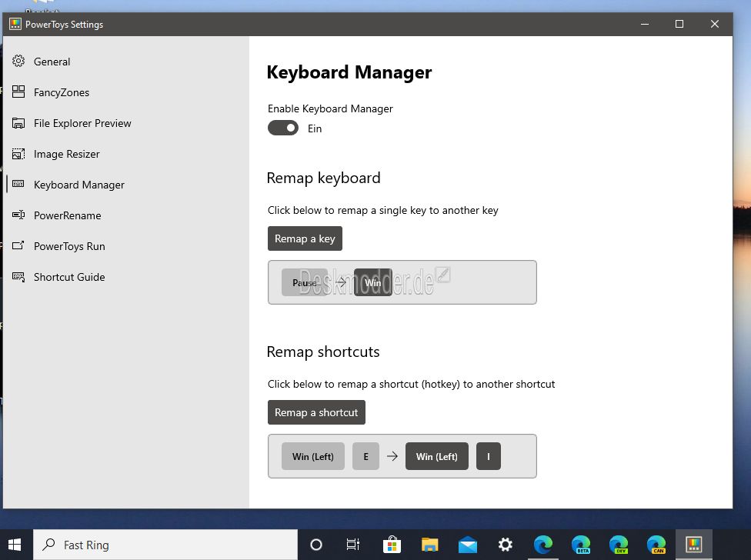Select the Image Resizer icon in the sidebar

pyautogui.click(x=18, y=154)
